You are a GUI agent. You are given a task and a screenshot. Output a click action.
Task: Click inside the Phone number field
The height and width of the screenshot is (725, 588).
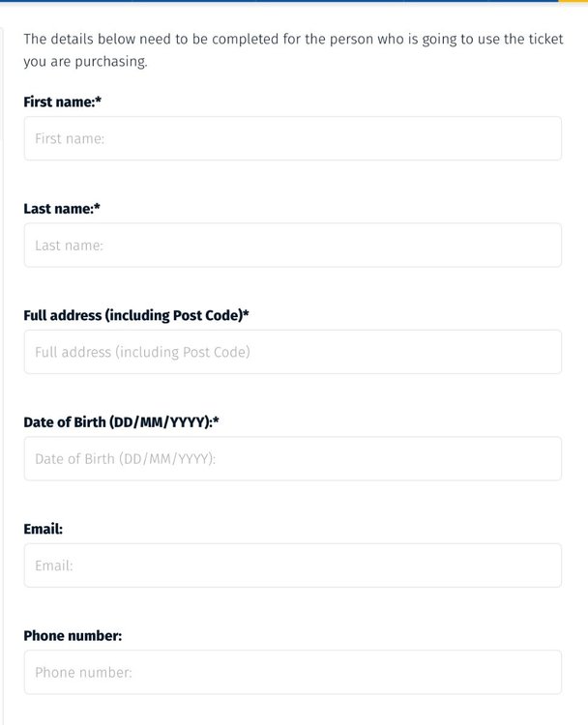pyautogui.click(x=293, y=672)
